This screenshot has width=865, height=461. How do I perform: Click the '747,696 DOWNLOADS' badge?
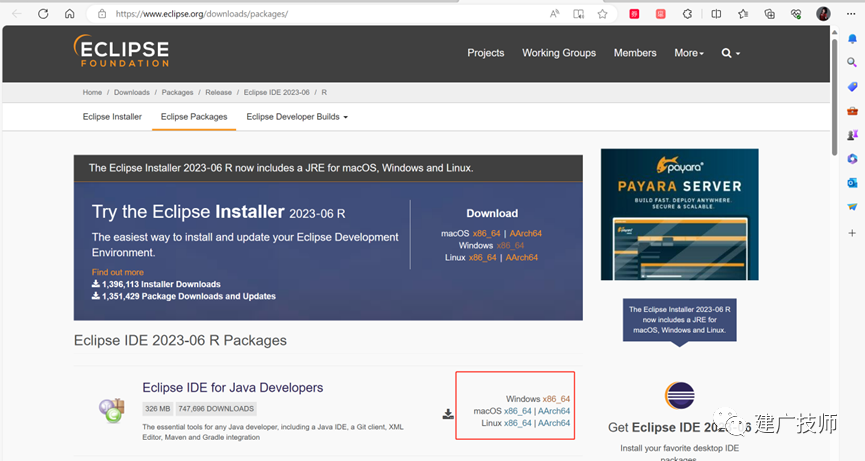tap(216, 409)
